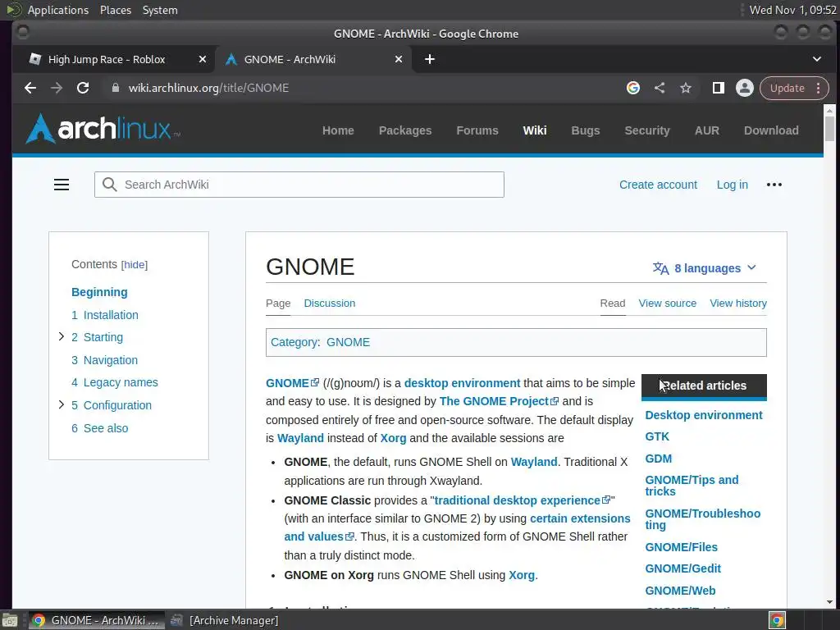
Task: Switch to the High Jump Race tab
Action: click(106, 59)
